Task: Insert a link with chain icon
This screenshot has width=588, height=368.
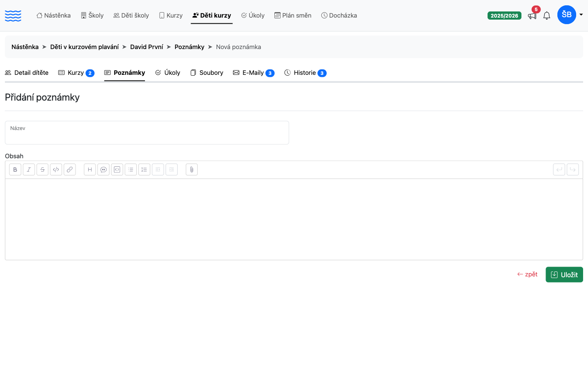Action: (70, 170)
